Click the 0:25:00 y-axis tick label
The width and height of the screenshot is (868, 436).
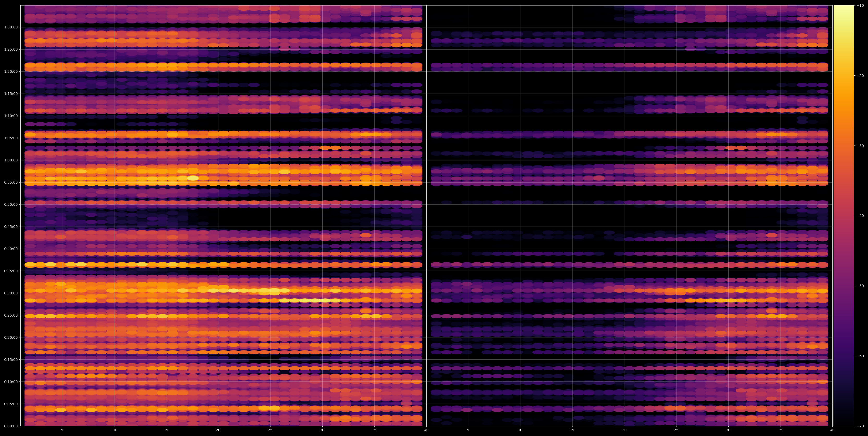[11, 315]
